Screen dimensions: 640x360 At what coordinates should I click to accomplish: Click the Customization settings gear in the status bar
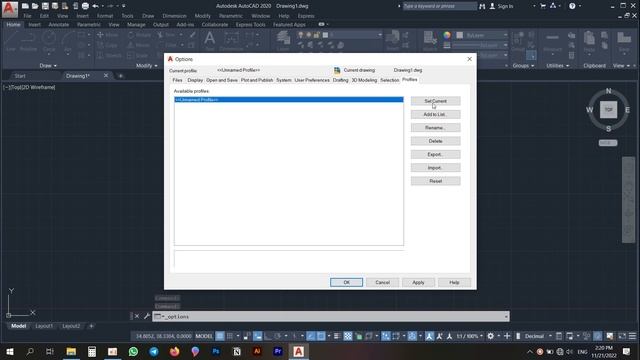491,336
